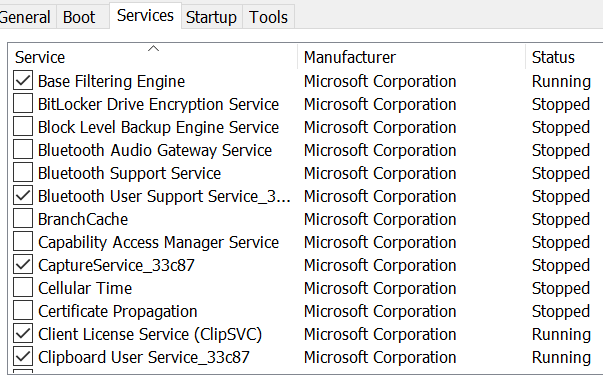
Task: Click Stopped status of BranchCache row
Action: [561, 220]
